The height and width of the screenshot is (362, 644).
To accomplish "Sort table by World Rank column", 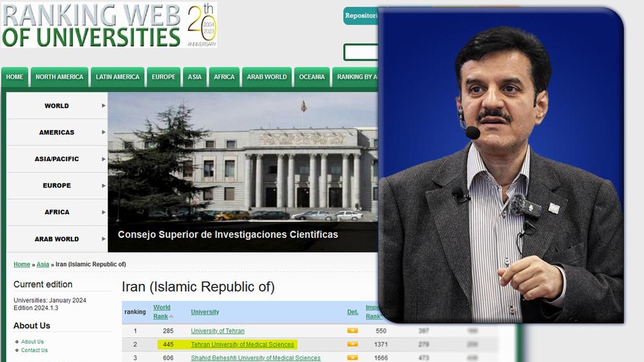I will pos(162,312).
